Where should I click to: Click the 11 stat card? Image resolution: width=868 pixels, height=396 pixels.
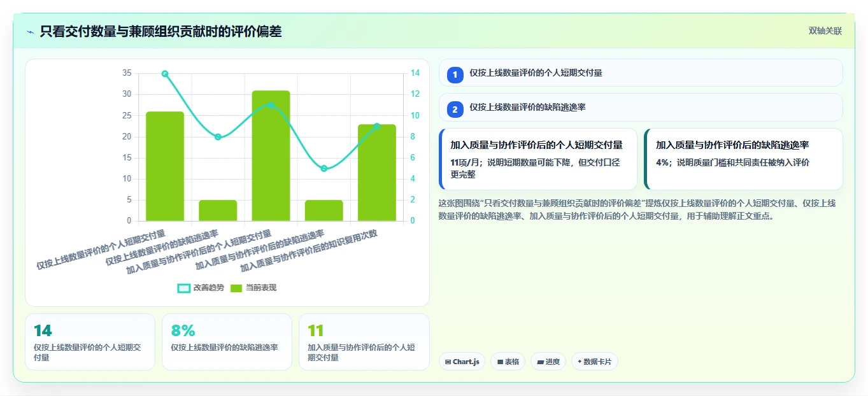pos(364,342)
